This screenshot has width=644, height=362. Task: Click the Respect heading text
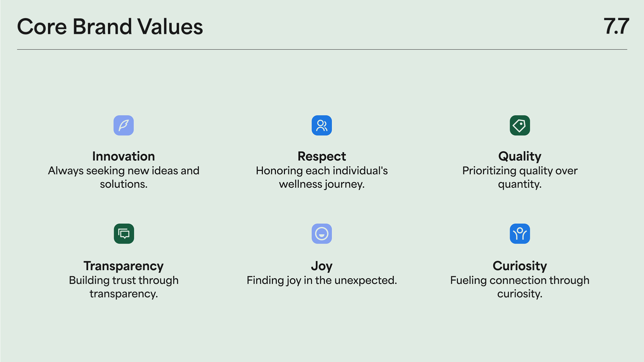tap(322, 157)
